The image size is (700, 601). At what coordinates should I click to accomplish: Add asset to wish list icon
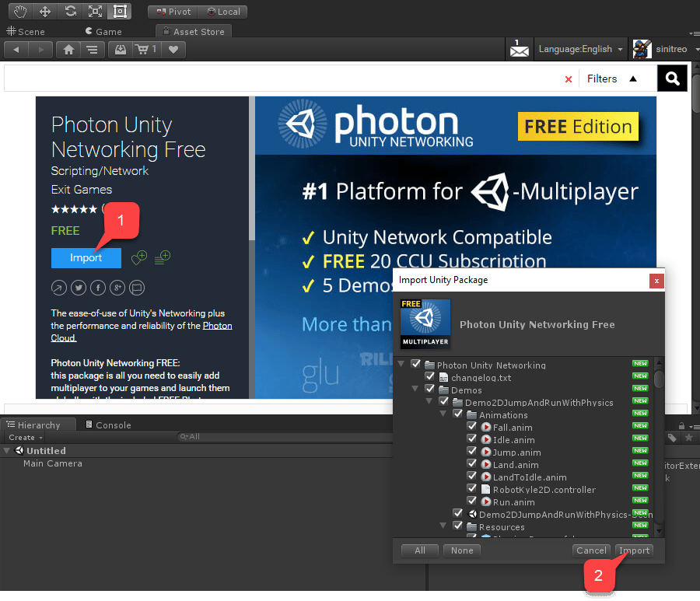pos(139,257)
